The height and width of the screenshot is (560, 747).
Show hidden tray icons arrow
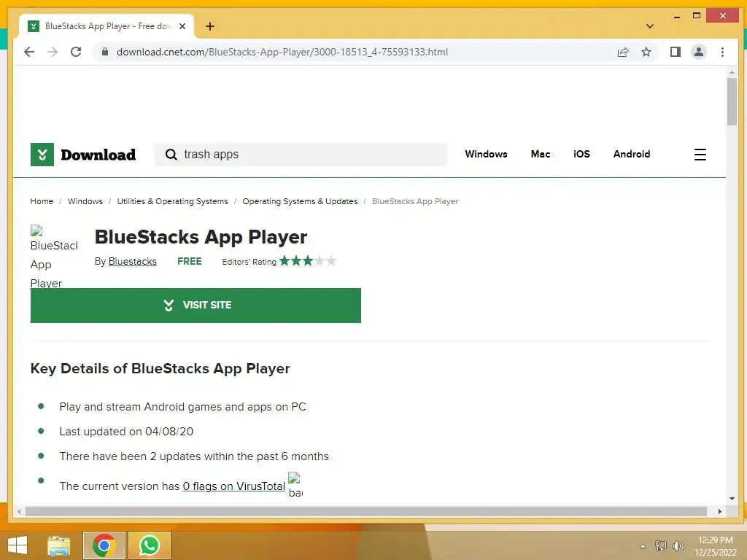[x=643, y=546]
